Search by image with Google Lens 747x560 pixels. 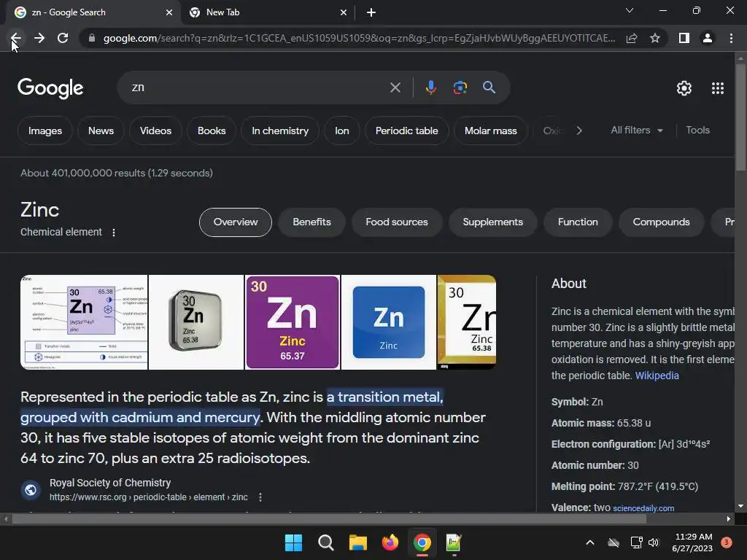point(460,87)
